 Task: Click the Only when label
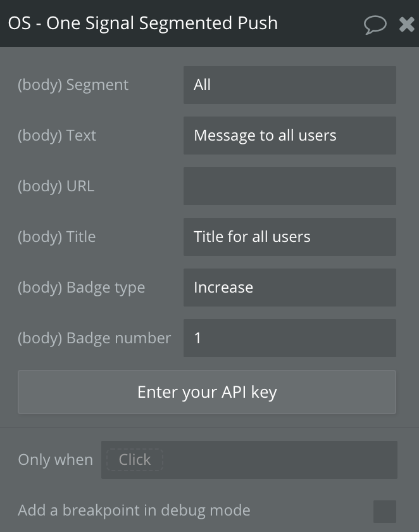(x=56, y=460)
